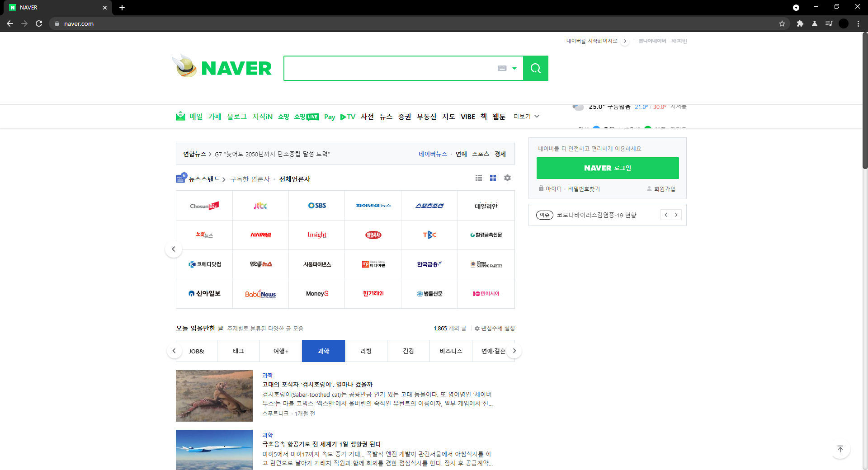Image resolution: width=868 pixels, height=470 pixels.
Task: Open the supersonic aircraft article thumbnail
Action: click(x=214, y=450)
